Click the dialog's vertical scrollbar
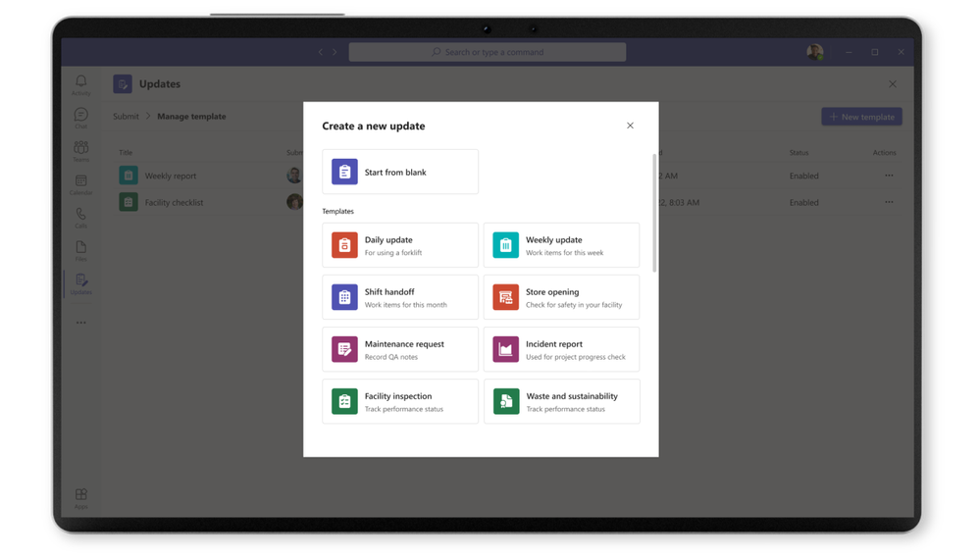 point(654,213)
